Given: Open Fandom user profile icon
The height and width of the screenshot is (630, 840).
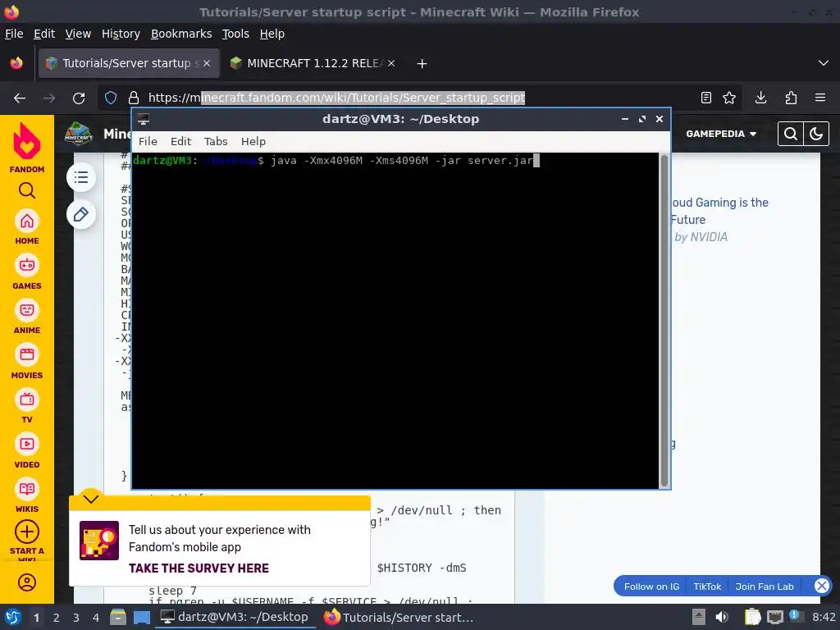Looking at the screenshot, I should coord(27,582).
